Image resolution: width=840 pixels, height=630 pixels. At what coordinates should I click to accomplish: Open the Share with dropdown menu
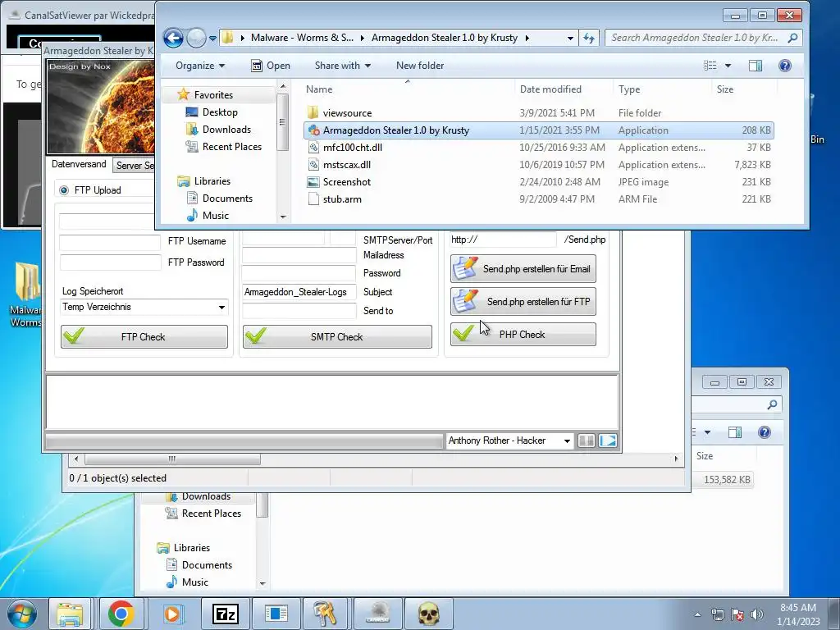(343, 66)
